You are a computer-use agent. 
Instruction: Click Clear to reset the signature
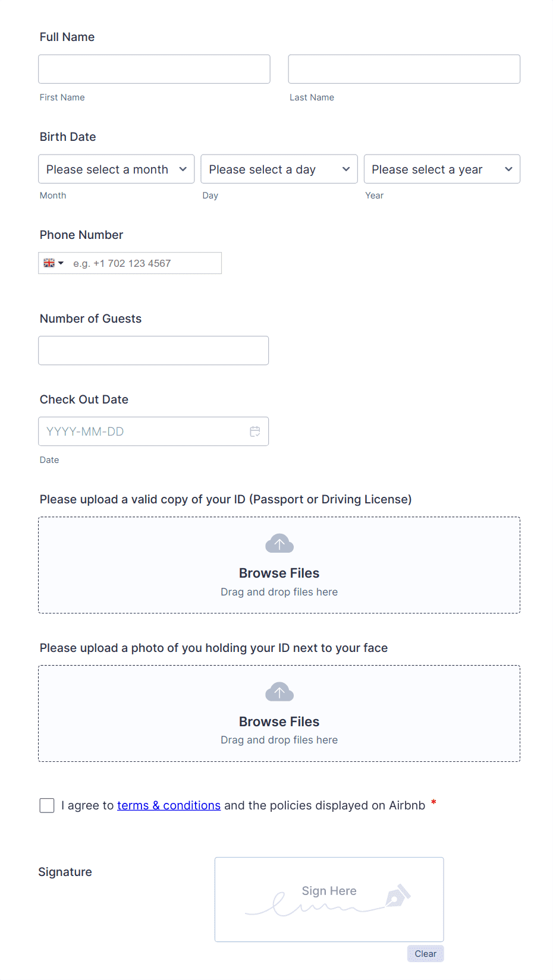[x=425, y=953]
